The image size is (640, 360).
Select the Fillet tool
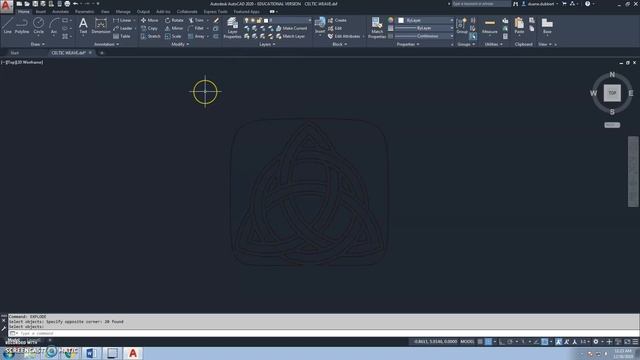tap(196, 28)
